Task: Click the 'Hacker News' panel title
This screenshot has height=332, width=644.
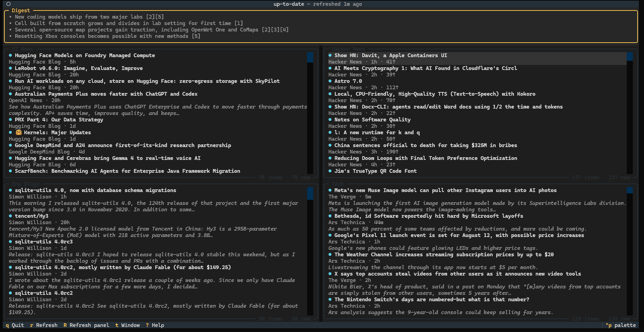Action: point(348,49)
